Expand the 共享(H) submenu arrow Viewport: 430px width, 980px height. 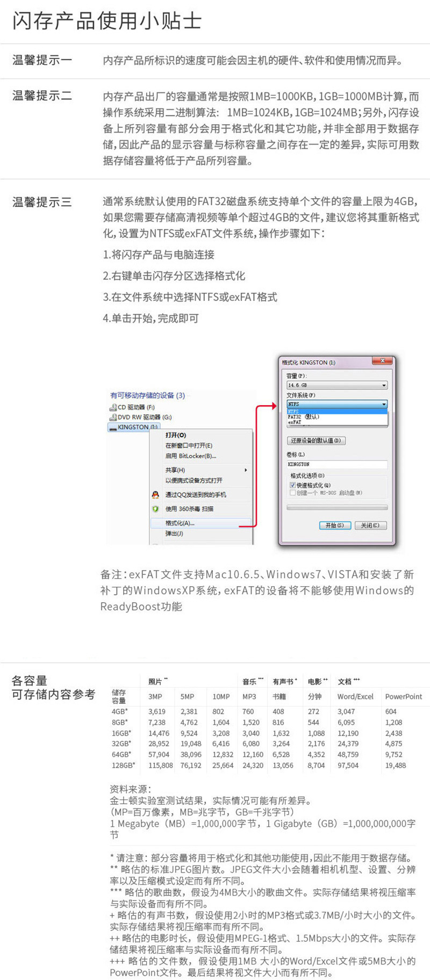pyautogui.click(x=246, y=470)
